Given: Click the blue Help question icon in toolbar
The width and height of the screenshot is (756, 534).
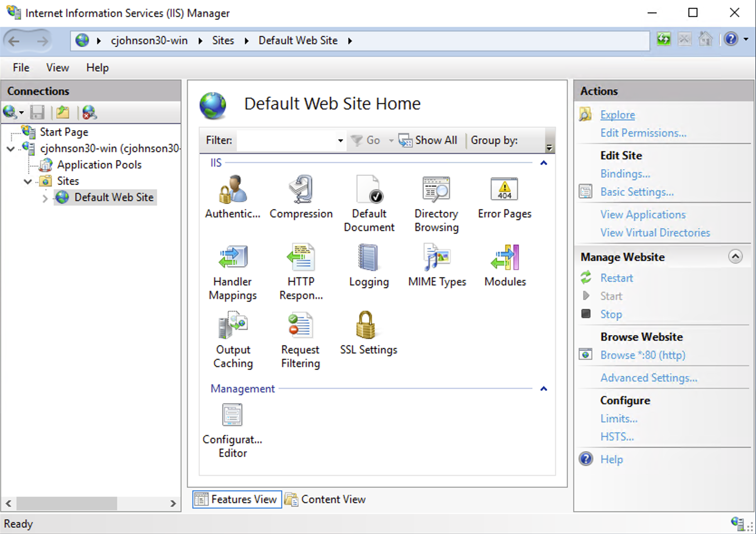Looking at the screenshot, I should point(731,39).
